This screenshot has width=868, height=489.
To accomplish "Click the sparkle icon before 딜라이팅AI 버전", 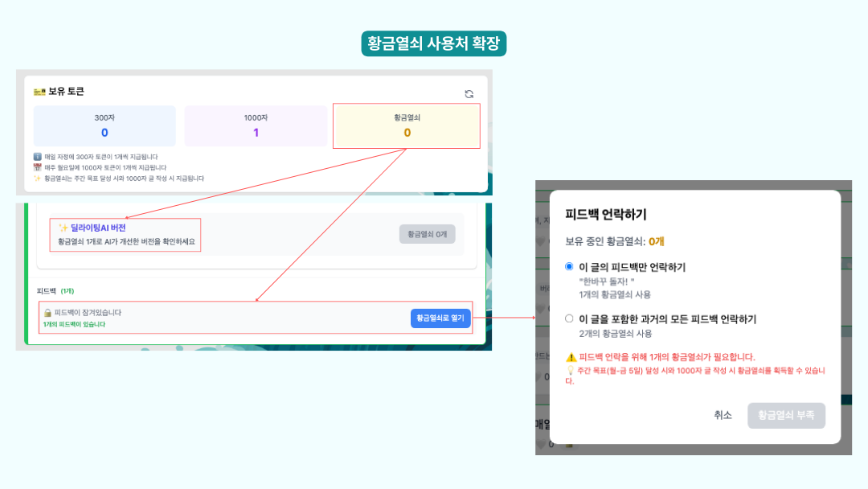I will [x=63, y=228].
